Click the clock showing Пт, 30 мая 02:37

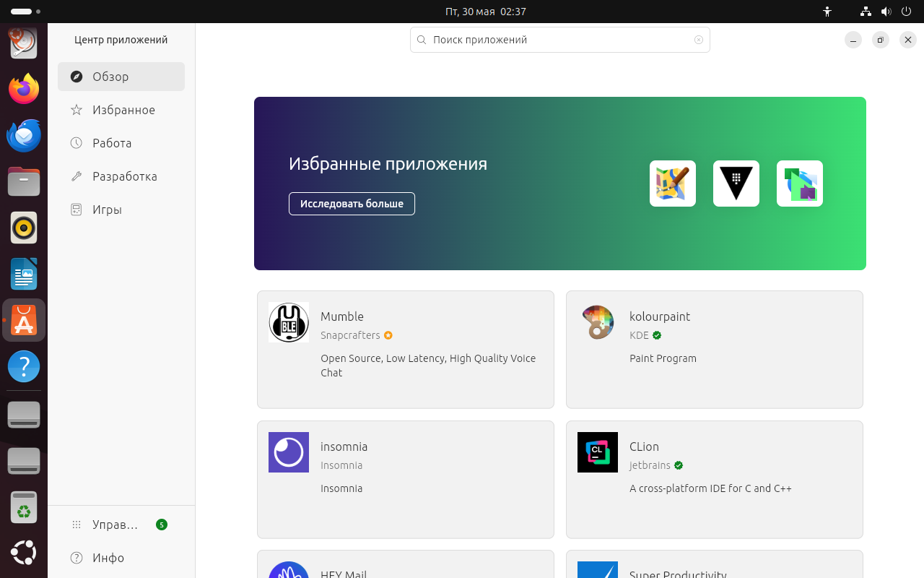[485, 12]
